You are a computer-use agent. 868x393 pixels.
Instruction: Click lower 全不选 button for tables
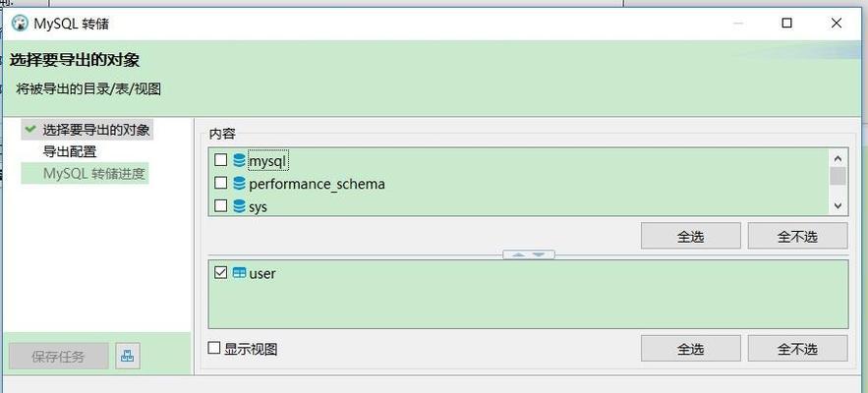pyautogui.click(x=797, y=349)
